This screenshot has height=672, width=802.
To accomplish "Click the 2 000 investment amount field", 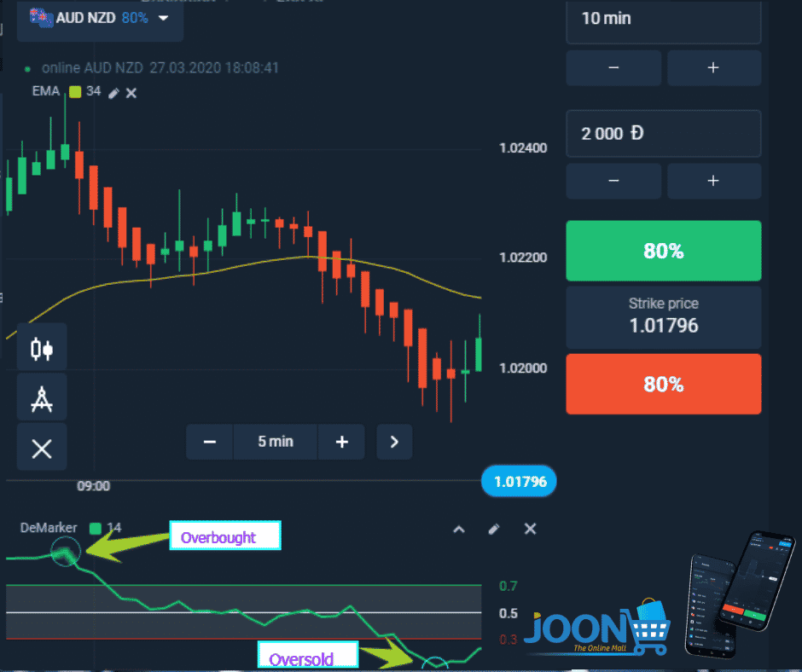I will tap(664, 134).
